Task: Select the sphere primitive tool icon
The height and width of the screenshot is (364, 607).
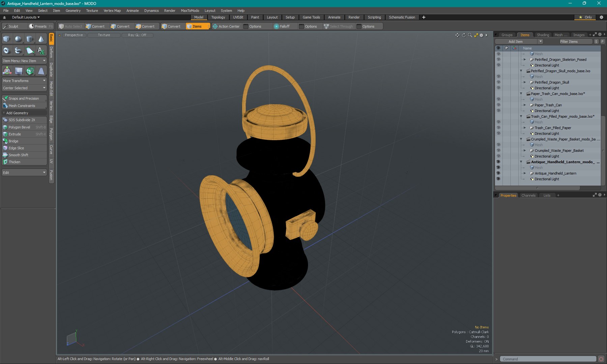Action: tap(18, 39)
